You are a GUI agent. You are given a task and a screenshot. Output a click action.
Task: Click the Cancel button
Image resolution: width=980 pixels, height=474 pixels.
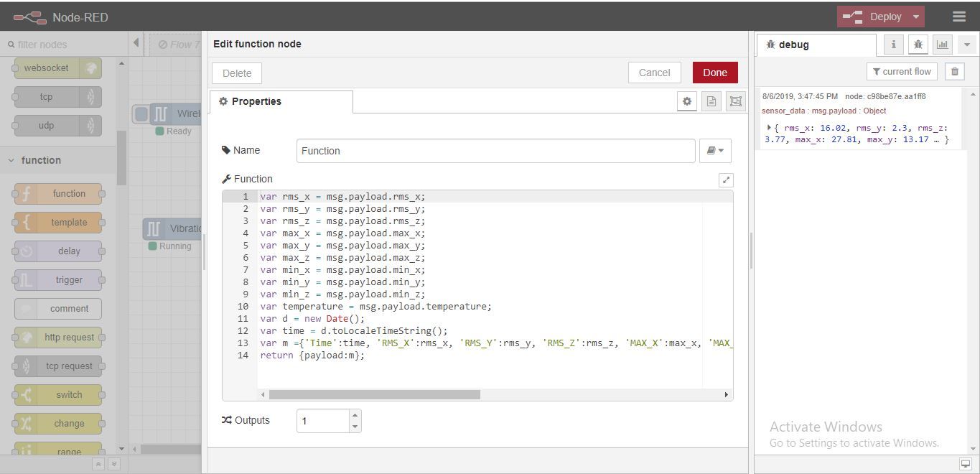654,73
